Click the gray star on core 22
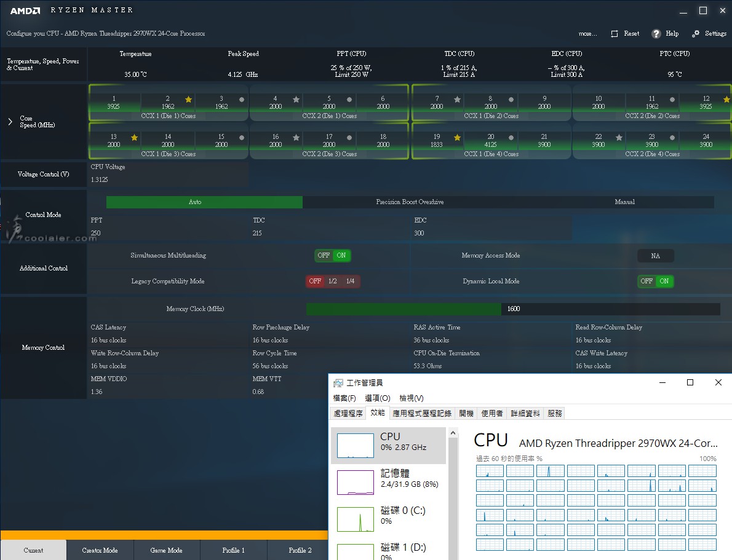 click(x=619, y=138)
